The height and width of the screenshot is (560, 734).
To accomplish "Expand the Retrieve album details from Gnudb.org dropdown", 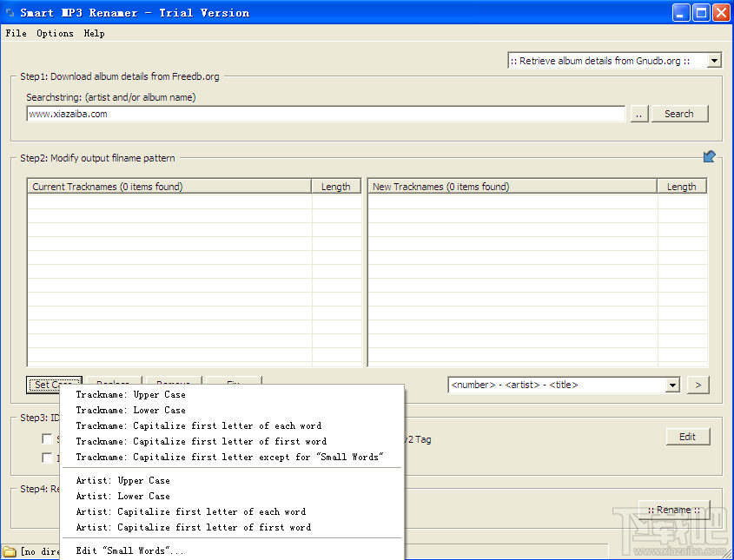I will pyautogui.click(x=714, y=61).
